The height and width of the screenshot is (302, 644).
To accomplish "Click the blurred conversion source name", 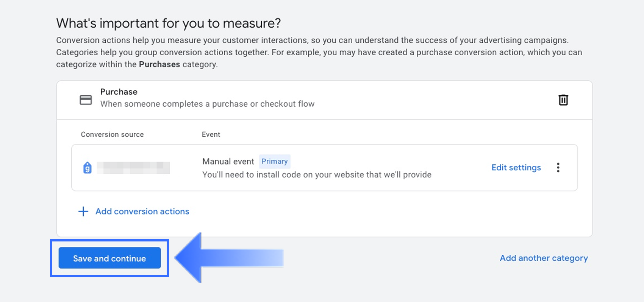I will point(133,168).
